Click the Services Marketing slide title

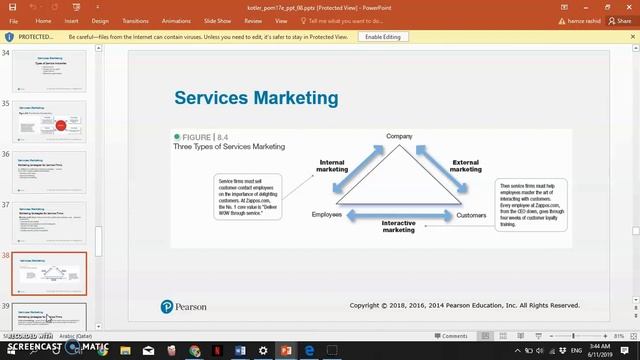[x=256, y=98]
